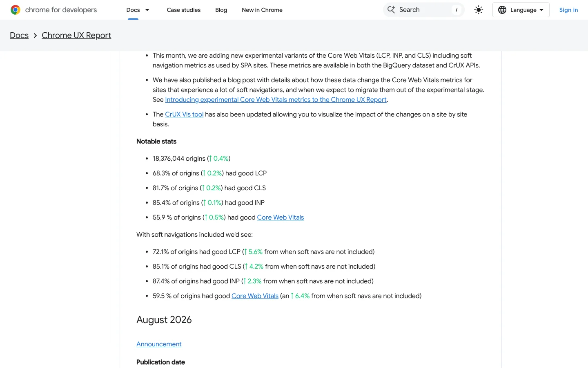Image resolution: width=588 pixels, height=368 pixels.
Task: Focus the Search input field
Action: (423, 10)
